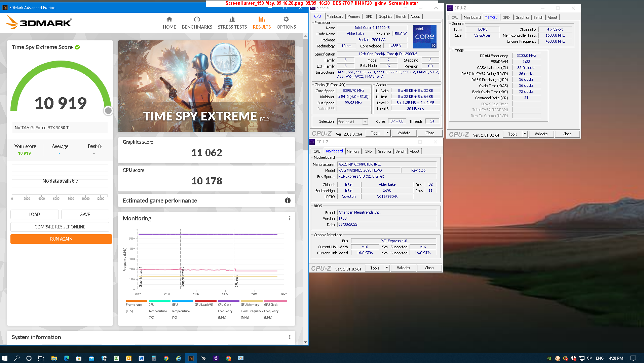
Task: Open the NVIDIA tray icon
Action: (549, 358)
